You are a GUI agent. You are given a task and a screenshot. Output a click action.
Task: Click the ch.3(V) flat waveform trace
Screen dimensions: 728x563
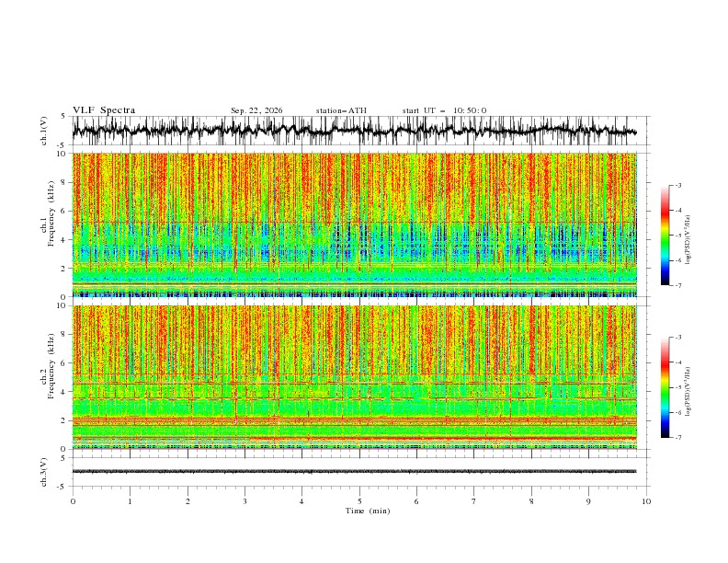tap(354, 472)
